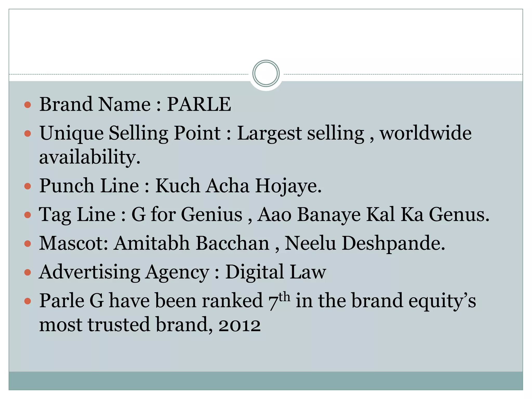Click the word availability
The image size is (532, 399).
[x=90, y=157]
